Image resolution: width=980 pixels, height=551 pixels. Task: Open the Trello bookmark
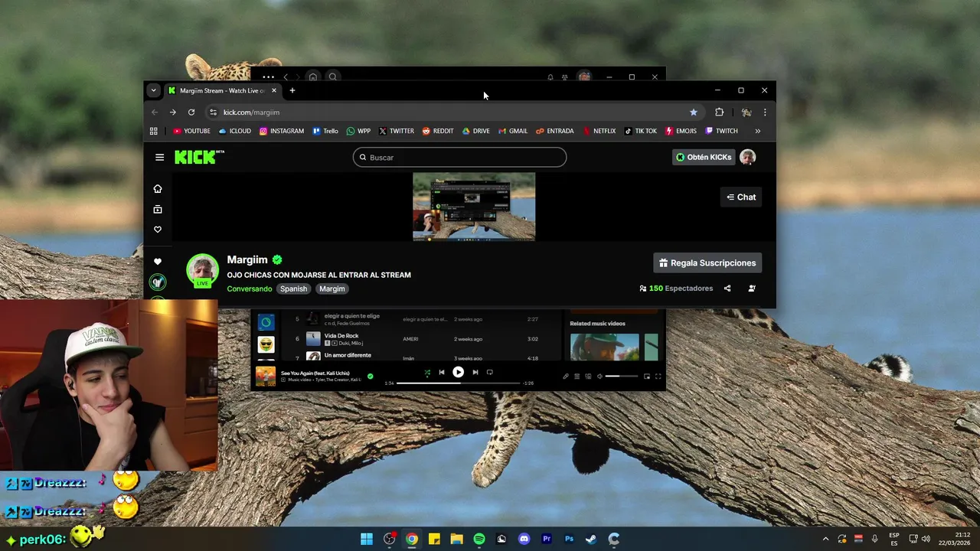(x=325, y=131)
